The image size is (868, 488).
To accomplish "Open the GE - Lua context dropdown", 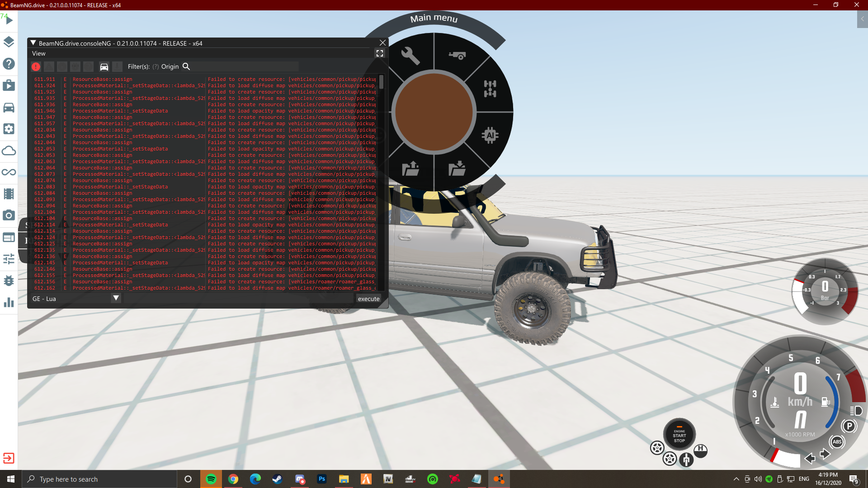I will (75, 299).
